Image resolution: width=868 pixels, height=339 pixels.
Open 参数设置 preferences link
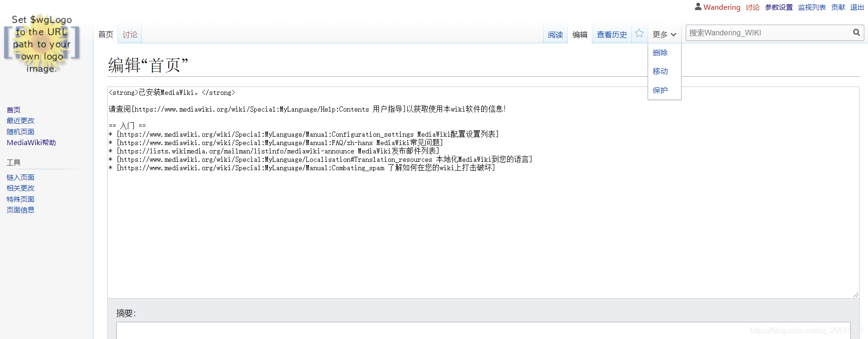[779, 7]
